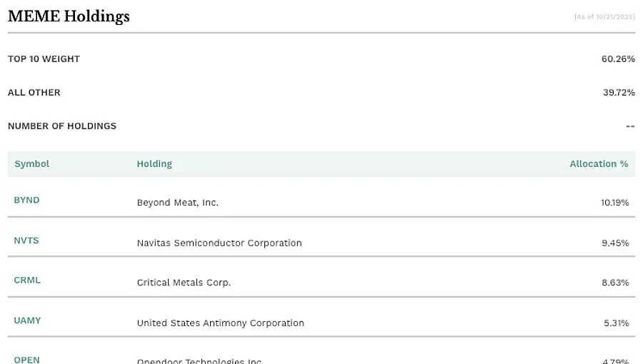Select Navitas Semiconductor Corporation holding name
The height and width of the screenshot is (364, 643).
tap(219, 243)
